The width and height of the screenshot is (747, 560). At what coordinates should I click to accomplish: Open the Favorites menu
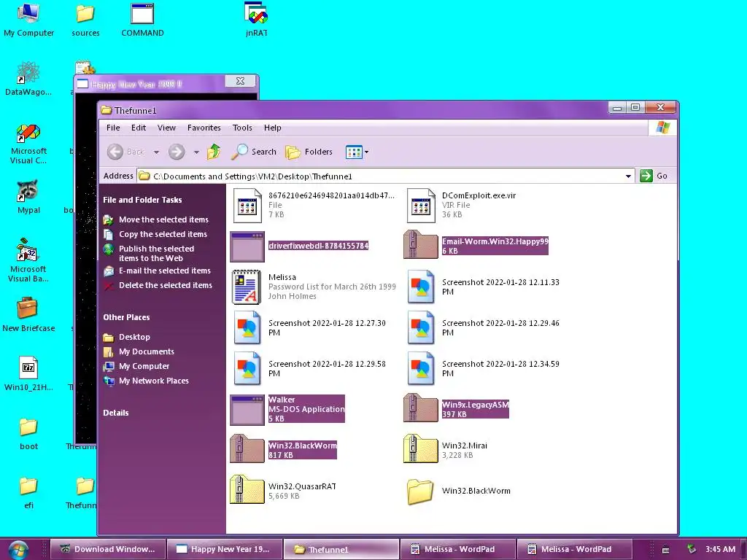[x=204, y=128]
